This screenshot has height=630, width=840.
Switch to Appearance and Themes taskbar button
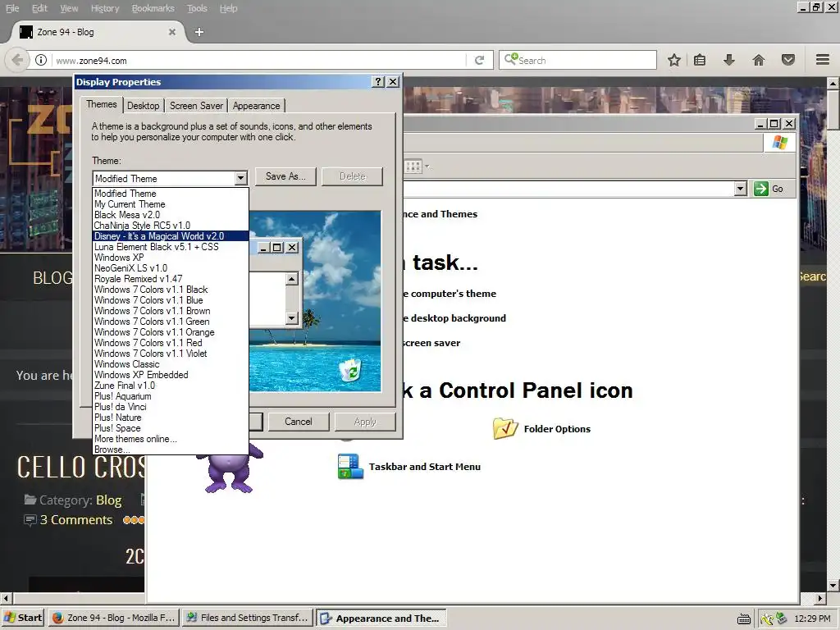[x=381, y=618]
